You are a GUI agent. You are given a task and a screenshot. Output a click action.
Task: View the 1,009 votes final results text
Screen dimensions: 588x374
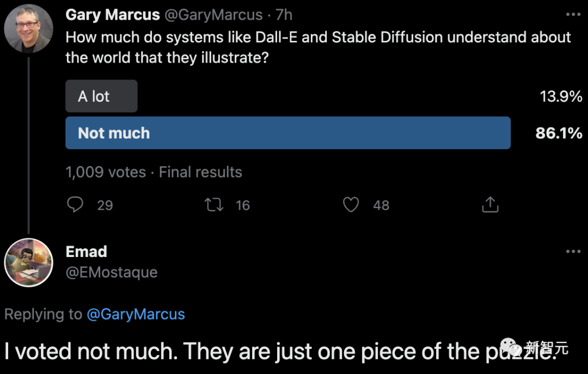tap(154, 172)
